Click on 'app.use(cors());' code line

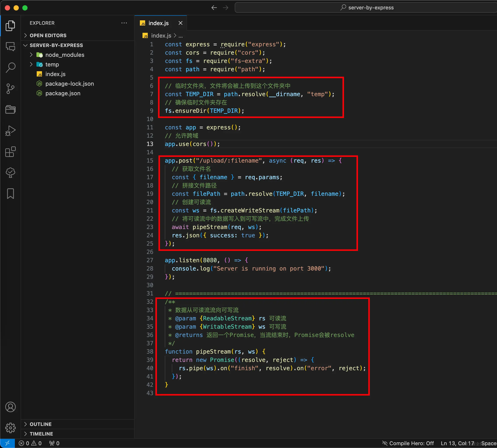pos(192,144)
